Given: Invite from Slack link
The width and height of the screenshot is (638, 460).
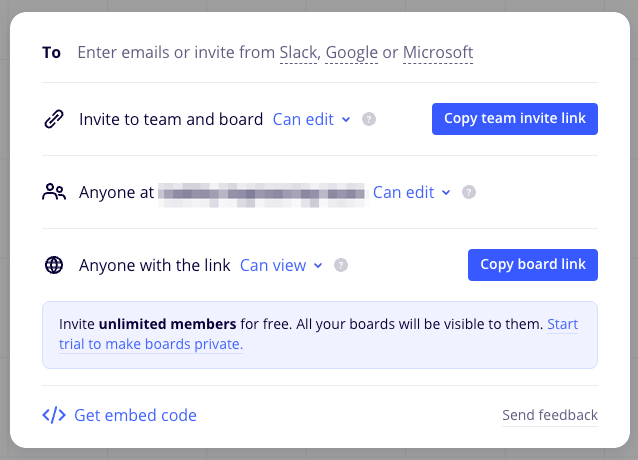Looking at the screenshot, I should [x=298, y=52].
